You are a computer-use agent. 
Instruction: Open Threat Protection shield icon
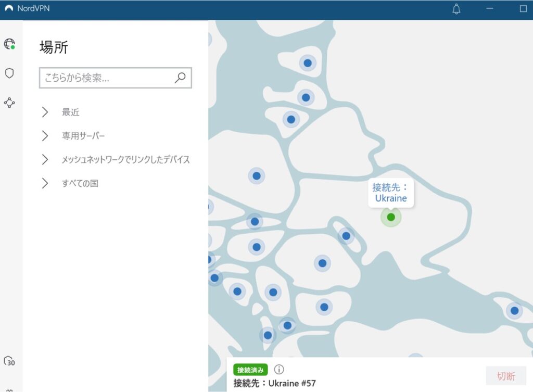tap(10, 73)
